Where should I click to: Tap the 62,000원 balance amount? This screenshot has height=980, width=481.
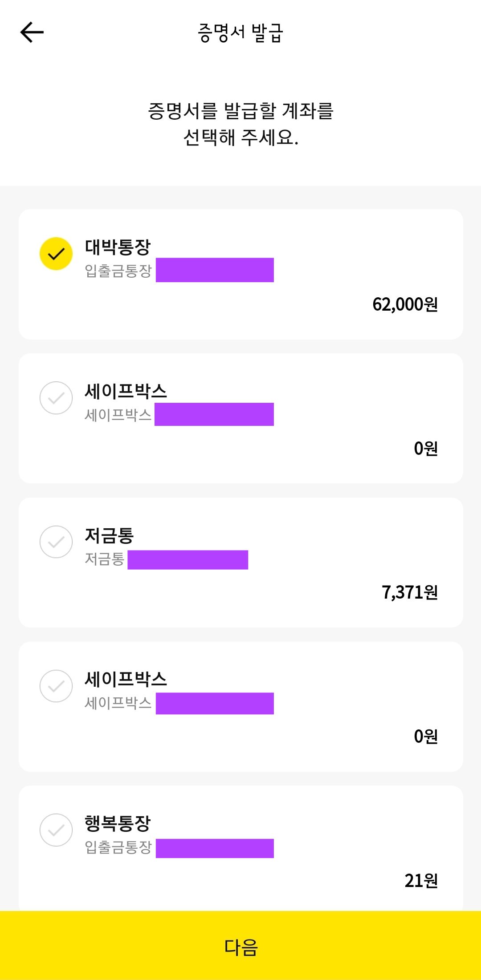(405, 304)
